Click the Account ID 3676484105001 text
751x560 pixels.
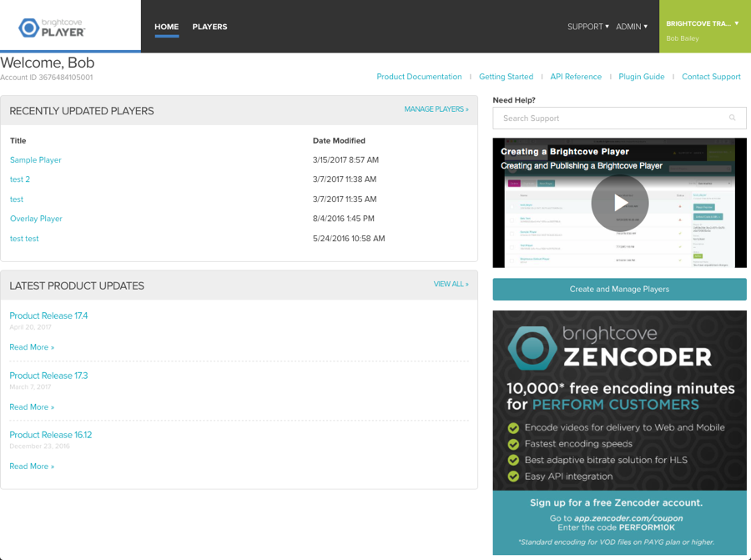coord(47,78)
